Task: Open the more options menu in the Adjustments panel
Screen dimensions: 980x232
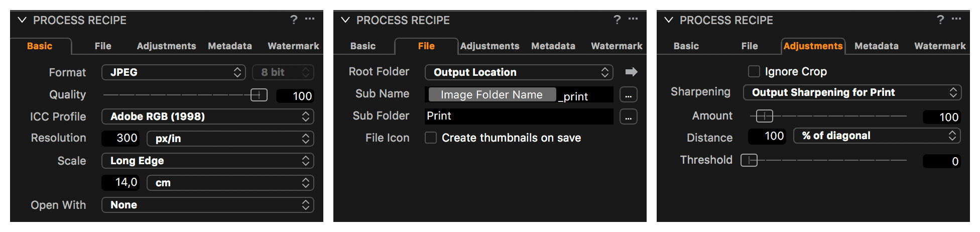Action: 956,19
